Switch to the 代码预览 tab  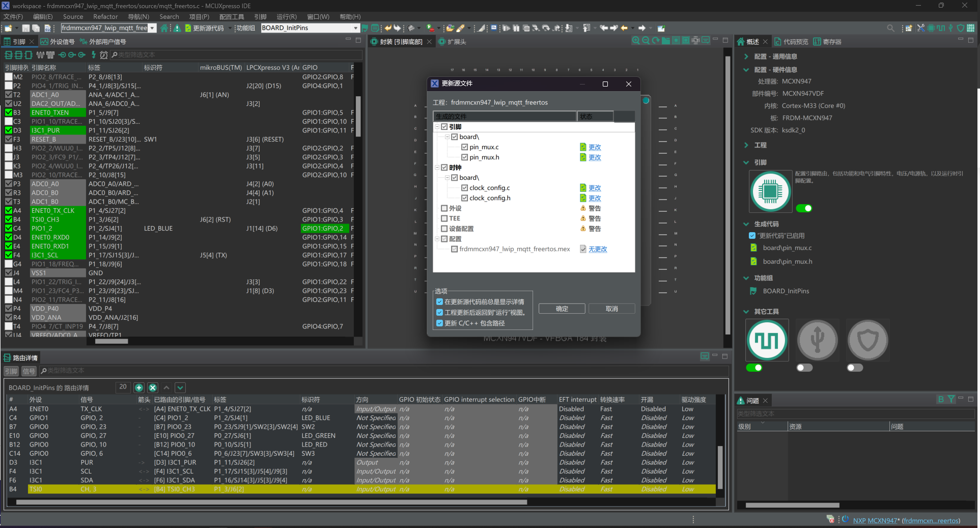pos(791,42)
